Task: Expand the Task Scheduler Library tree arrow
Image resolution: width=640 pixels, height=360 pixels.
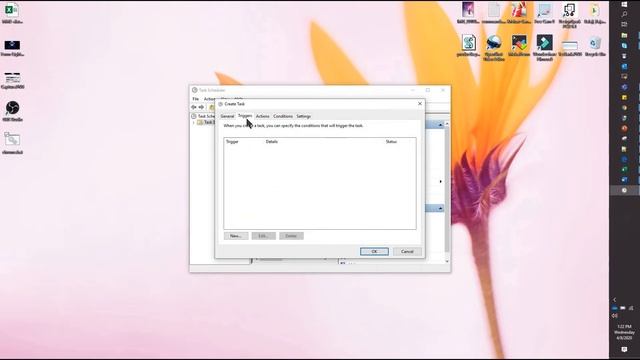Action: tap(194, 122)
